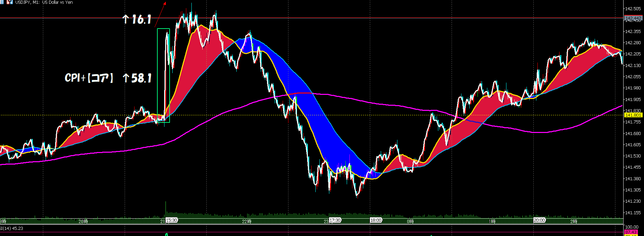Click the pink 87.43 RSI level tag

tap(631, 232)
